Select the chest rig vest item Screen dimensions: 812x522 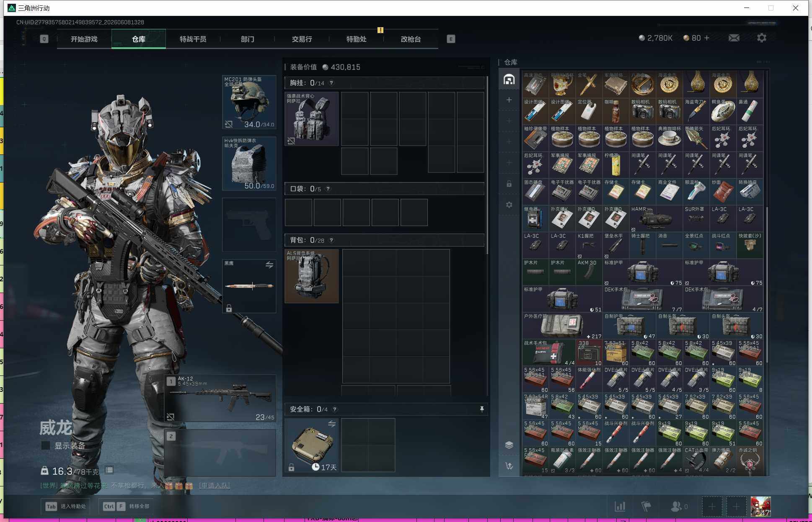pyautogui.click(x=312, y=119)
